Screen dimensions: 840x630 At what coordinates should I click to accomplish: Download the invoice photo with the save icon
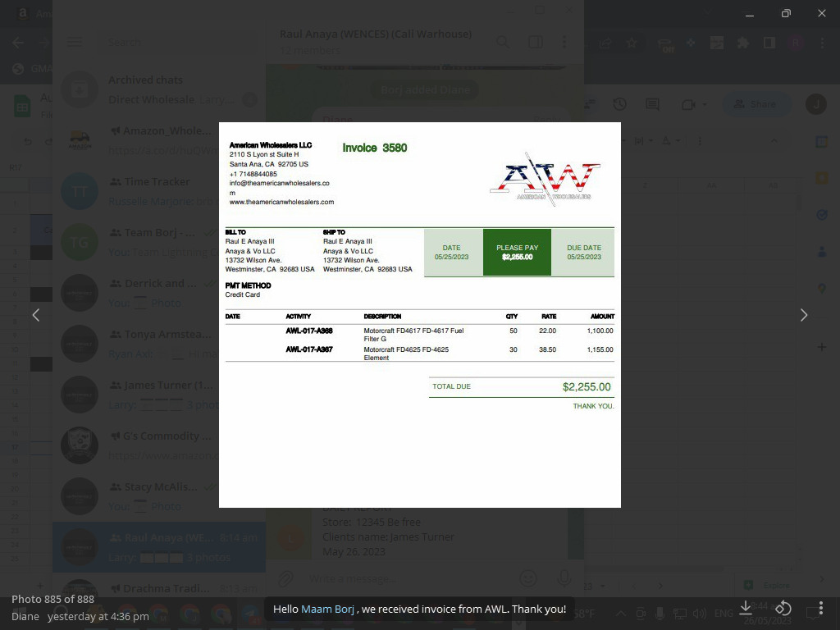pos(746,608)
